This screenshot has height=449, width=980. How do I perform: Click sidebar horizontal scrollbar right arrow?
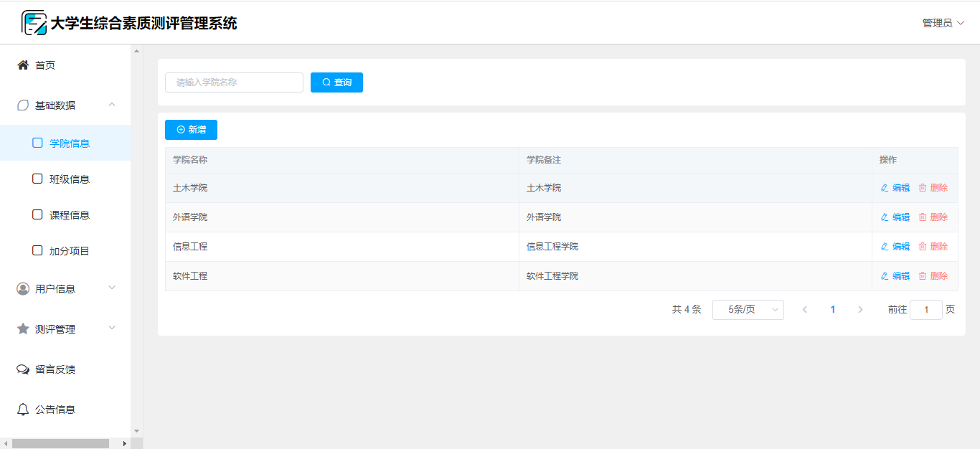[125, 443]
